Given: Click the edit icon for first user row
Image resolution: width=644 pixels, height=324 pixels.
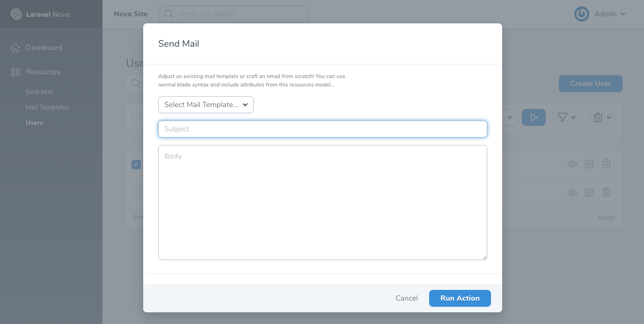Looking at the screenshot, I should point(589,164).
